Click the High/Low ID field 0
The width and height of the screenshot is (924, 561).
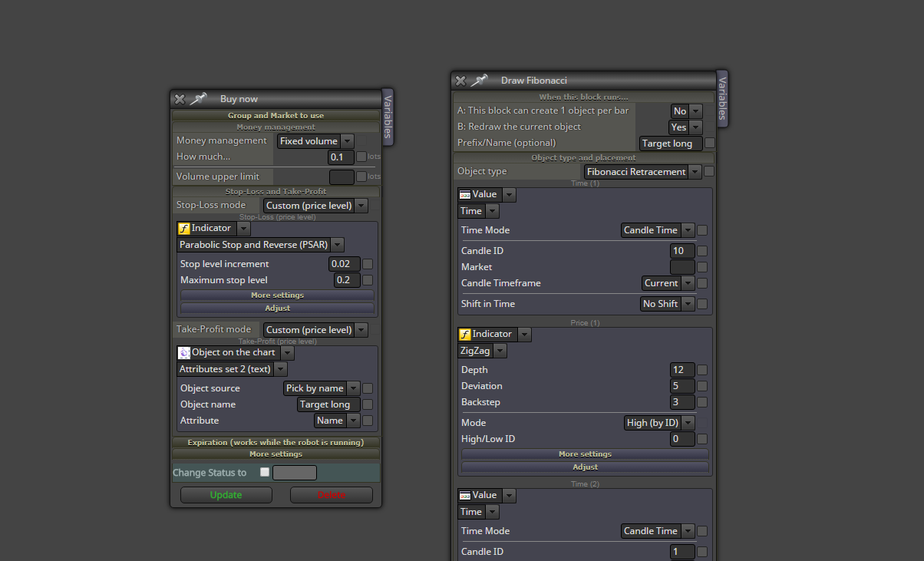(x=682, y=439)
